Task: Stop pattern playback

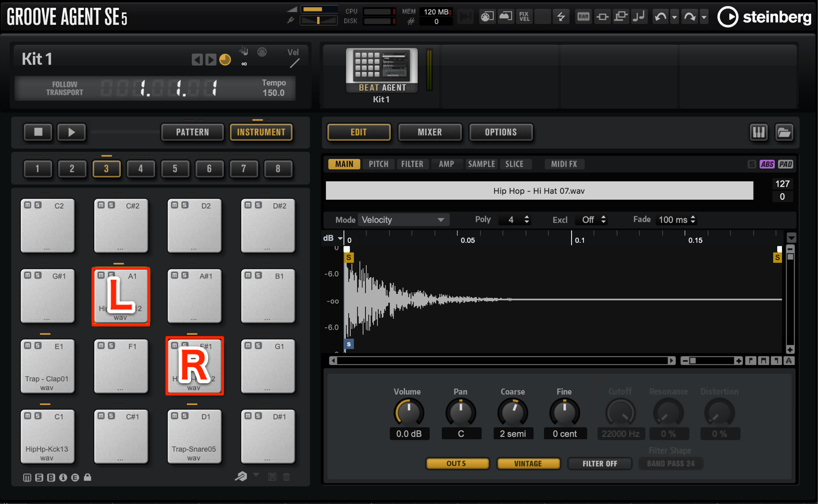Action: point(38,132)
